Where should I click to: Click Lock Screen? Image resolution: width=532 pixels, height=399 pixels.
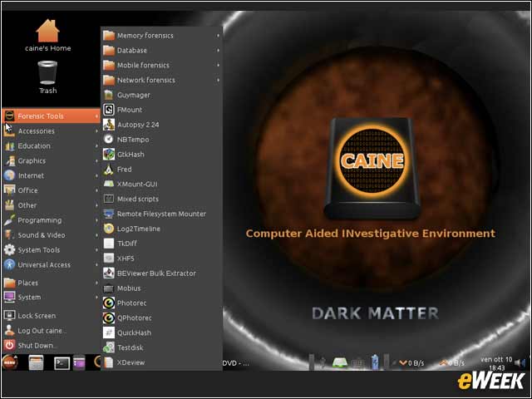[x=52, y=316]
